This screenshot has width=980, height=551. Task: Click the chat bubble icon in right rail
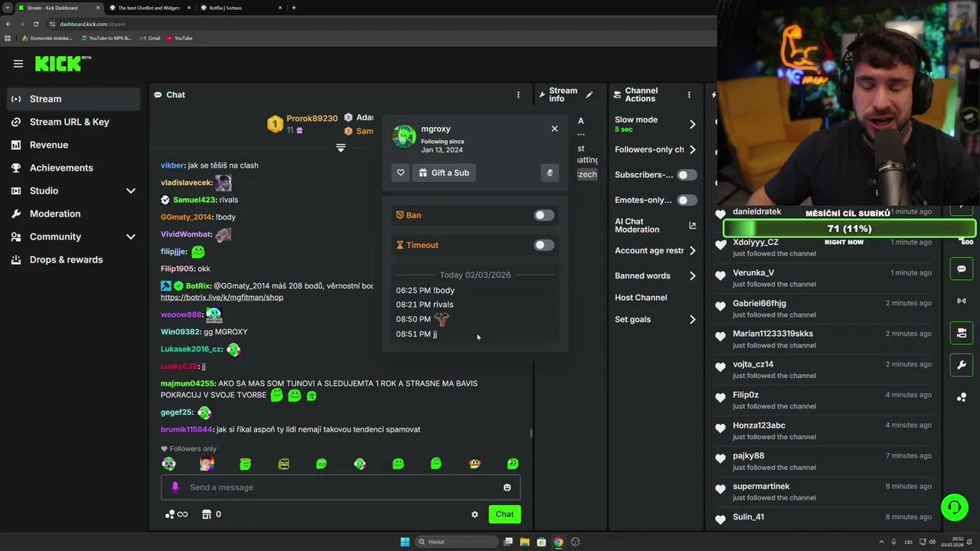point(962,269)
